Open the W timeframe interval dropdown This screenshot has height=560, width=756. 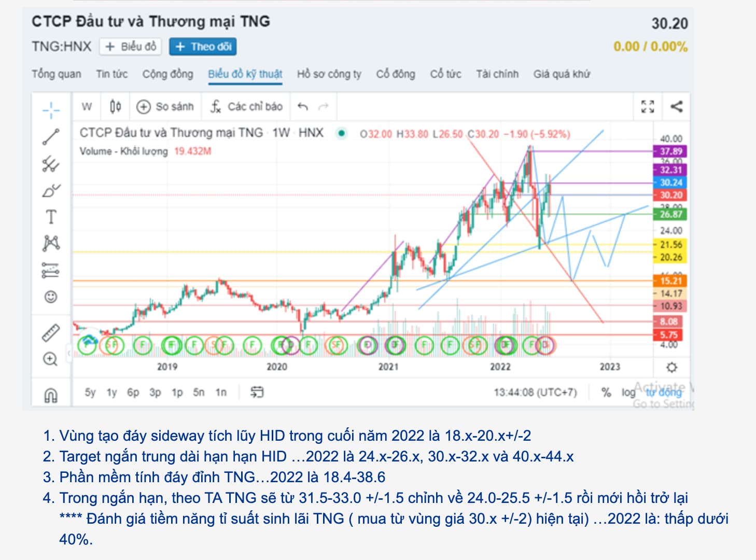click(87, 107)
